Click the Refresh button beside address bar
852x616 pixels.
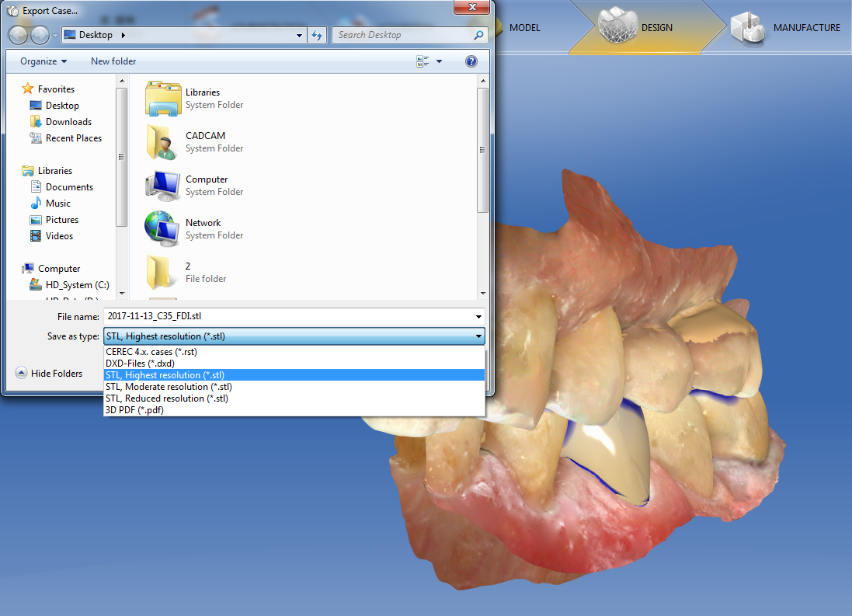click(318, 35)
